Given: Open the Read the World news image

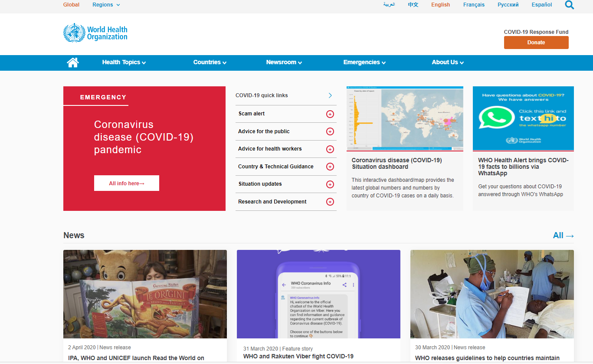Looking at the screenshot, I should click(145, 294).
